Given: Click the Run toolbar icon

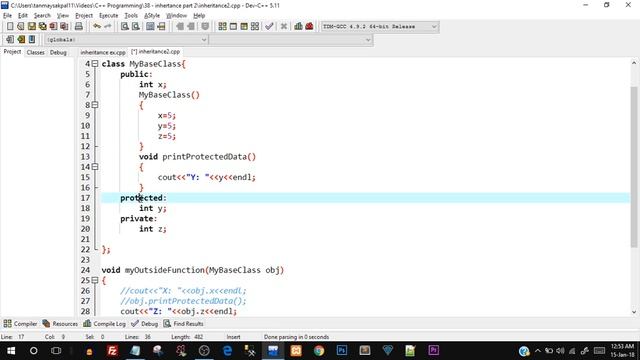Looking at the screenshot, I should pyautogui.click(x=233, y=27).
